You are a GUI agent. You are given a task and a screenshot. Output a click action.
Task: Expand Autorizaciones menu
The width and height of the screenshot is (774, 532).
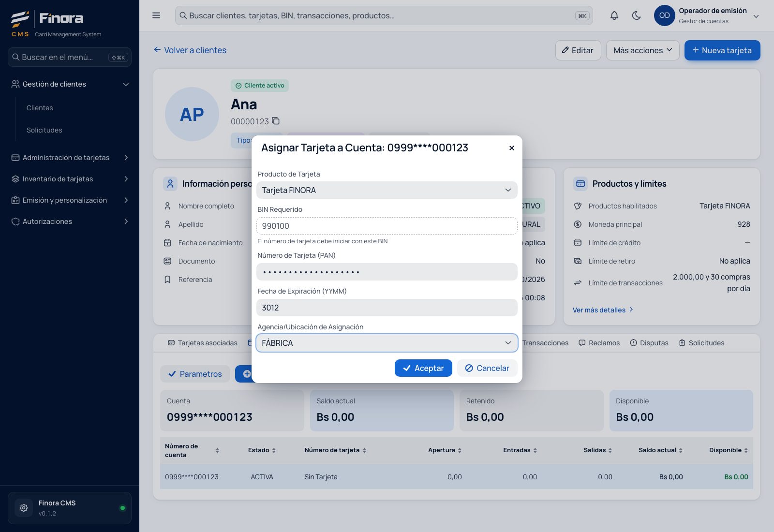(70, 222)
